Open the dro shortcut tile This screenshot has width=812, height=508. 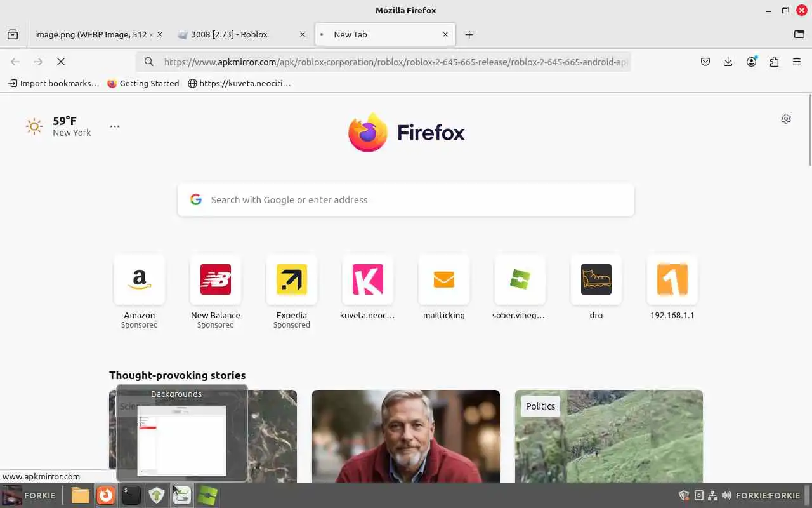[x=596, y=287]
